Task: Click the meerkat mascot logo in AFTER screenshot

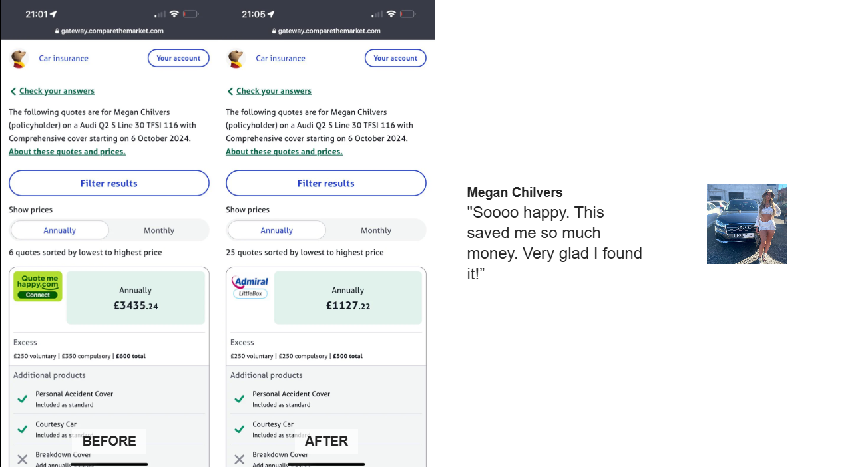Action: (x=236, y=59)
